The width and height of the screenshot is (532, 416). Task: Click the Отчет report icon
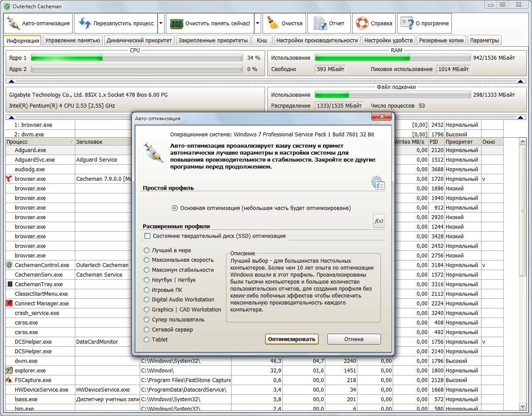tap(320, 23)
